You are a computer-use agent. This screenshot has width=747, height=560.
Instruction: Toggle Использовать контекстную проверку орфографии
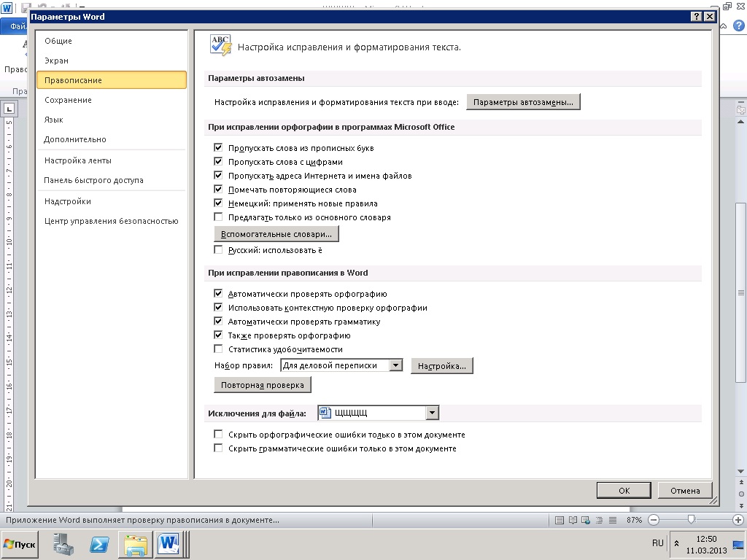218,307
